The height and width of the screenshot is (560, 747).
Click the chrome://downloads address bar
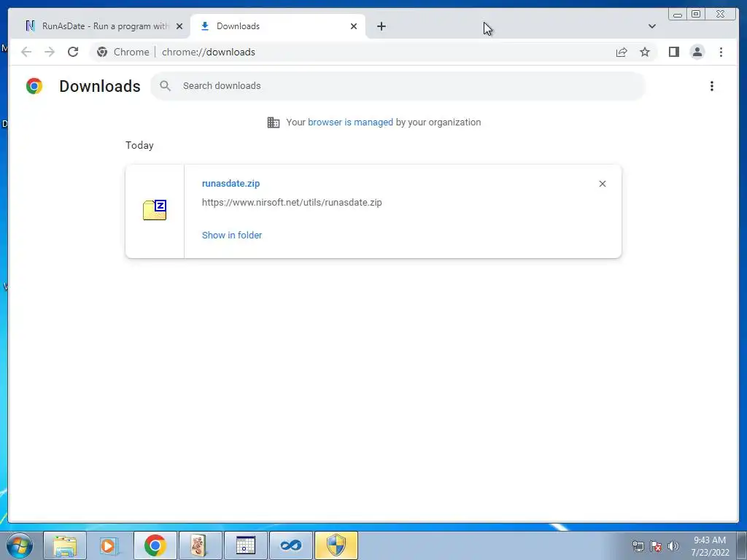pos(209,52)
